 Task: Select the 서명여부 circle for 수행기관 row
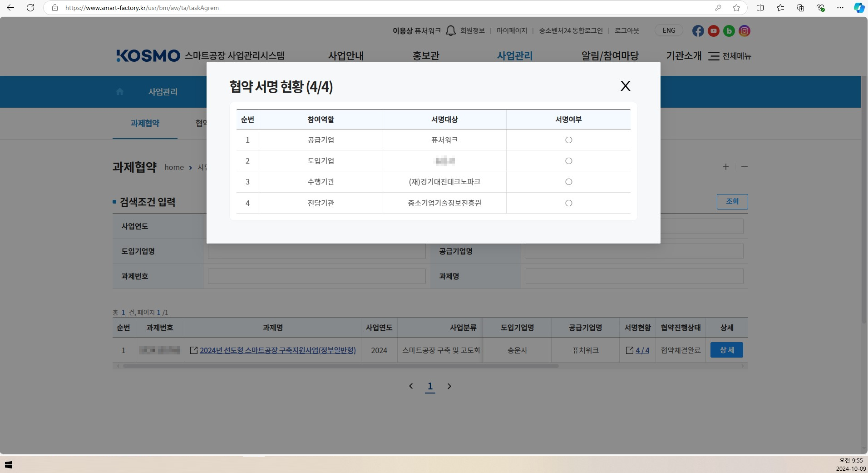pos(569,182)
